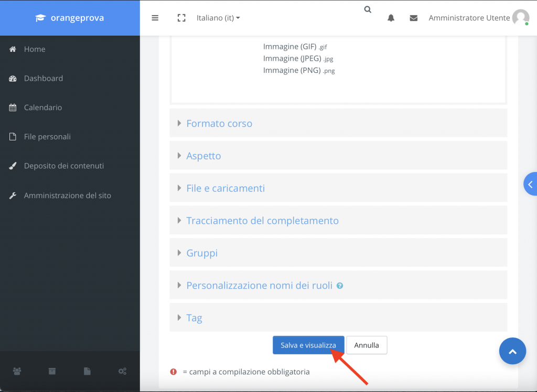Click Immagine (PNG) .png text
Viewport: 537px width, 392px height.
(299, 71)
